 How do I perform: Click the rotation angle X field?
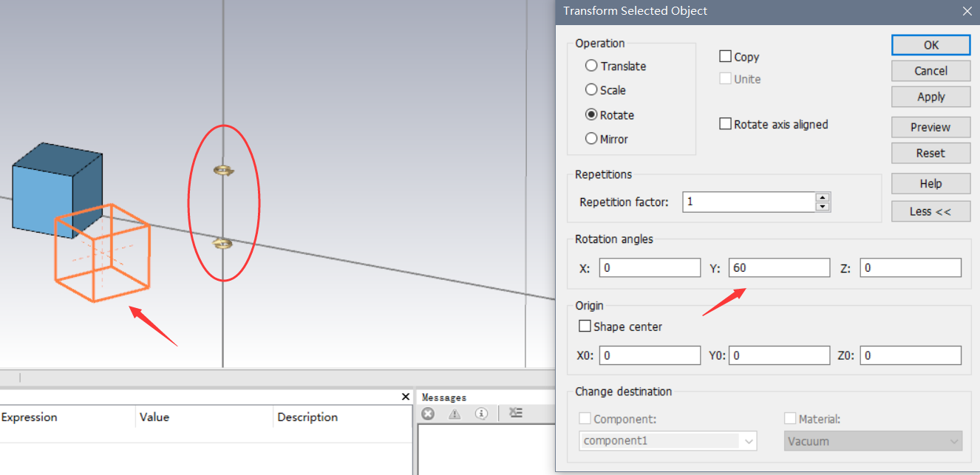[x=650, y=267]
